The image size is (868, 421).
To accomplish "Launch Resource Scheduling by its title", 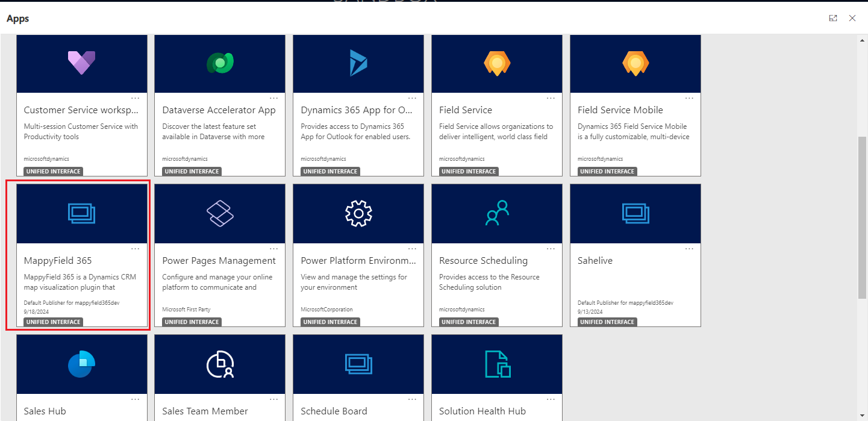I will [x=483, y=261].
